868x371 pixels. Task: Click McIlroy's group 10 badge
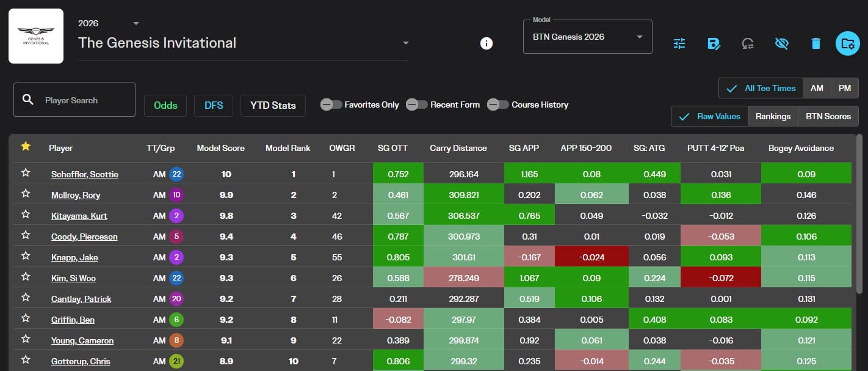pyautogui.click(x=176, y=195)
